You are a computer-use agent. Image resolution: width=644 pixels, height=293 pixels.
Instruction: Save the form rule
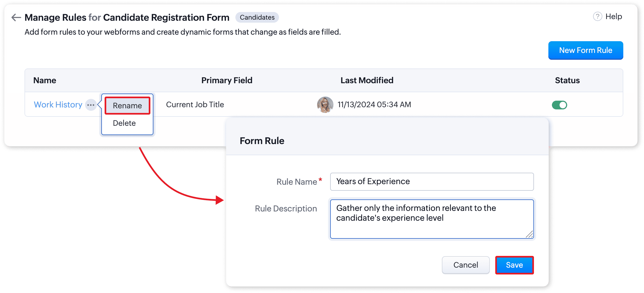[514, 265]
